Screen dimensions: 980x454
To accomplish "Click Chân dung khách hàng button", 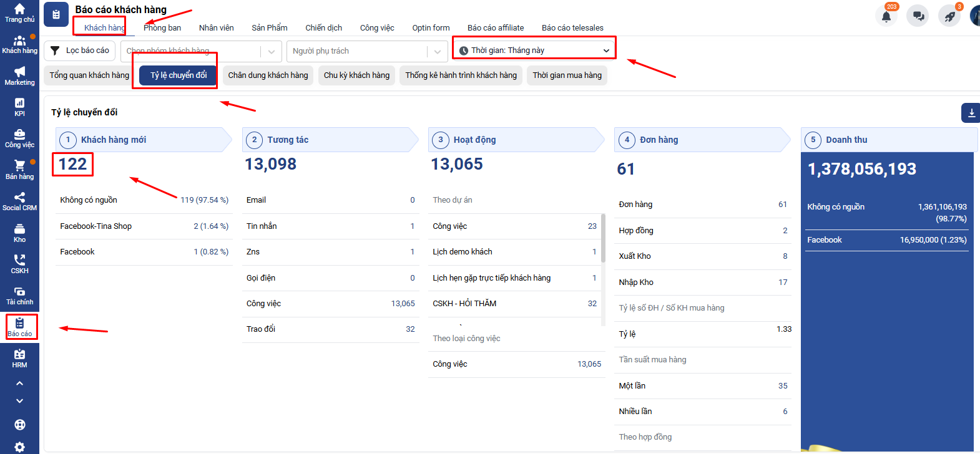I will 268,75.
